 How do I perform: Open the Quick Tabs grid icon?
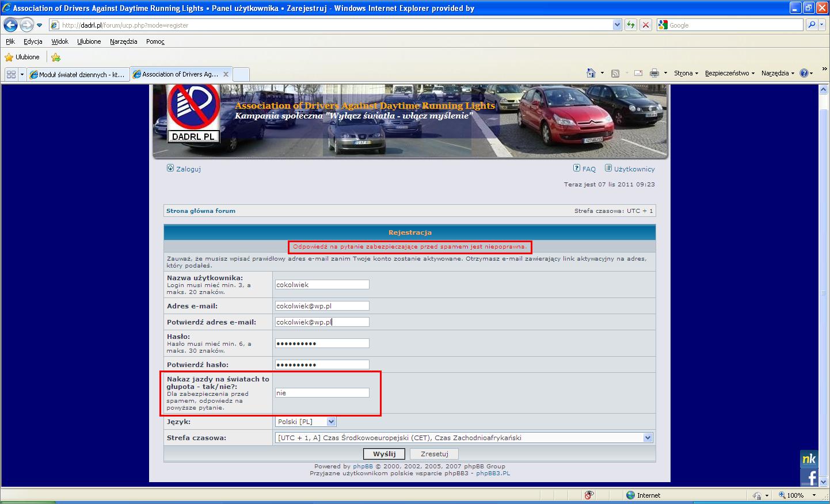tap(11, 74)
